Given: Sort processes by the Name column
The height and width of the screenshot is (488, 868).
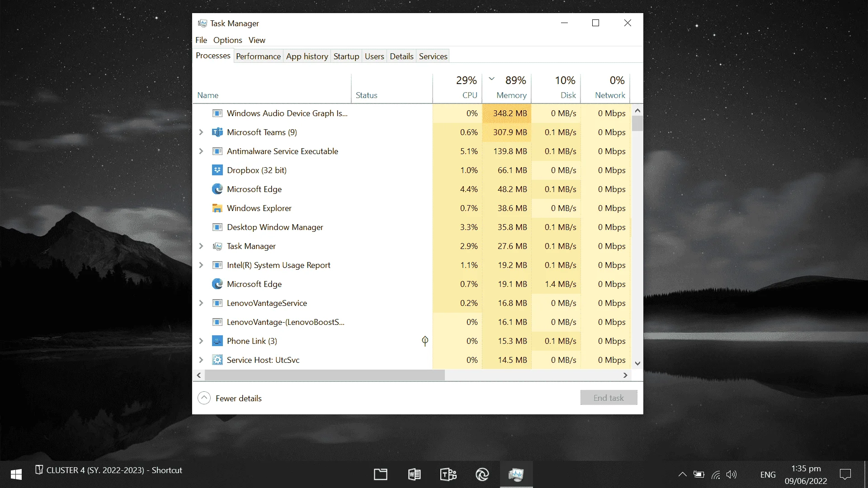Looking at the screenshot, I should (x=272, y=89).
